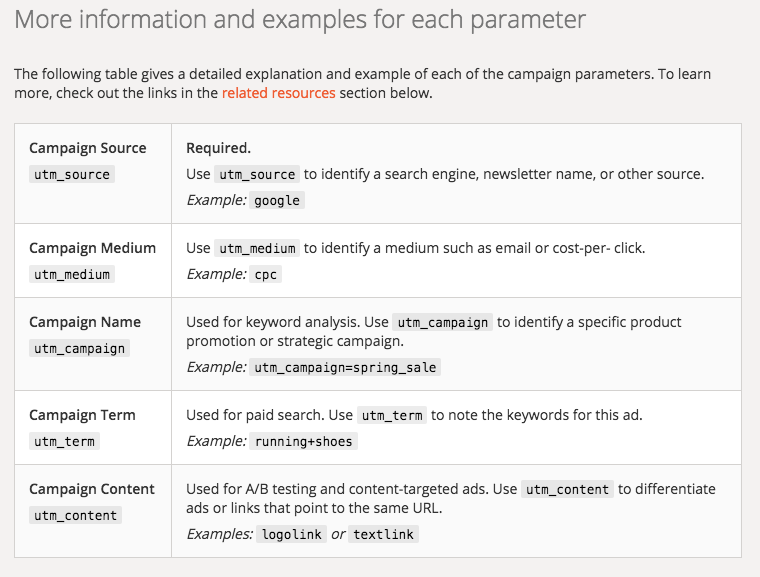Open the related resources link

(278, 93)
